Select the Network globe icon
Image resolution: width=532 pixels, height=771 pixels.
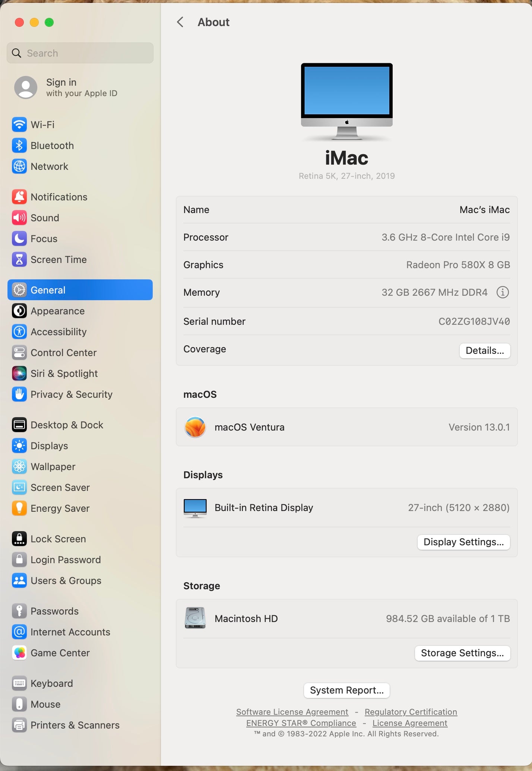pos(19,166)
